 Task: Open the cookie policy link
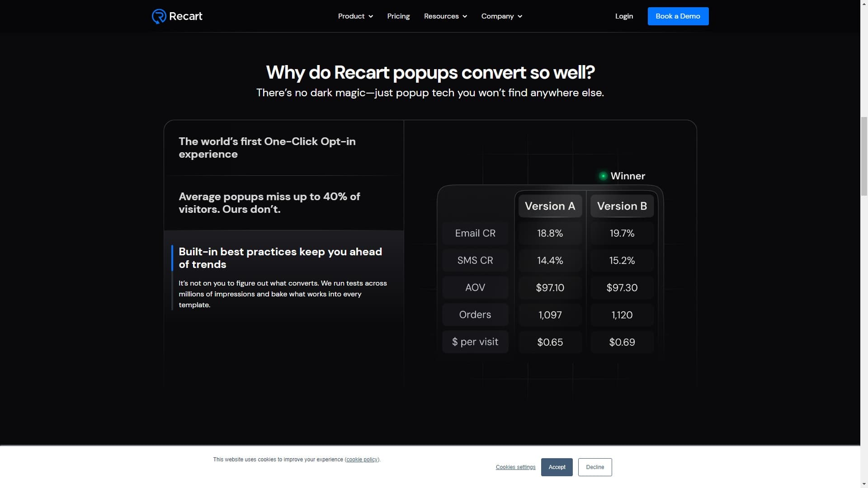point(362,460)
